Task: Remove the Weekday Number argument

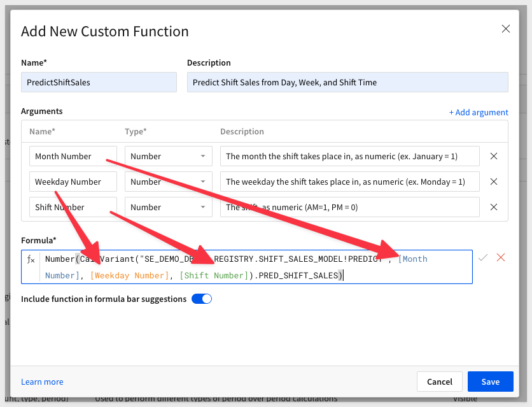Action: 494,182
